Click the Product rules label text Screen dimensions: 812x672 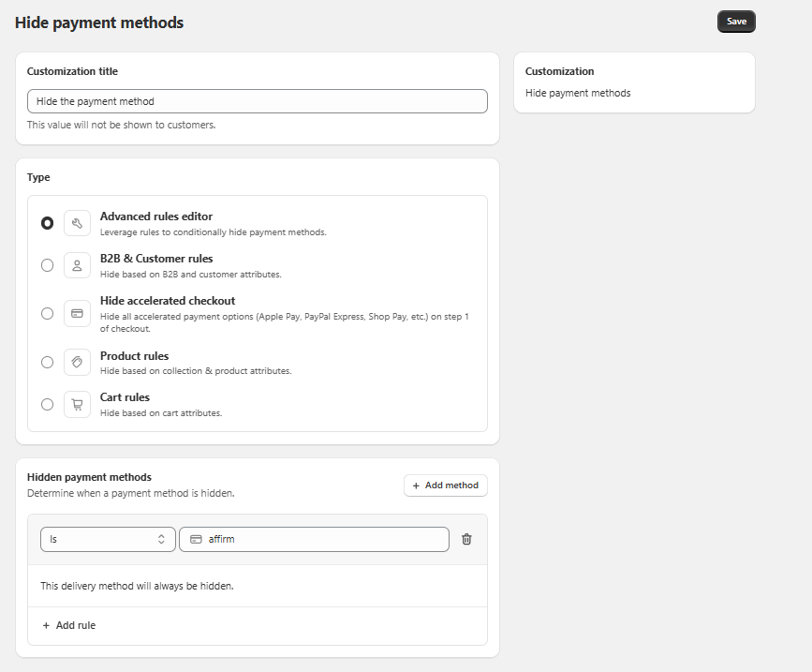tap(134, 356)
